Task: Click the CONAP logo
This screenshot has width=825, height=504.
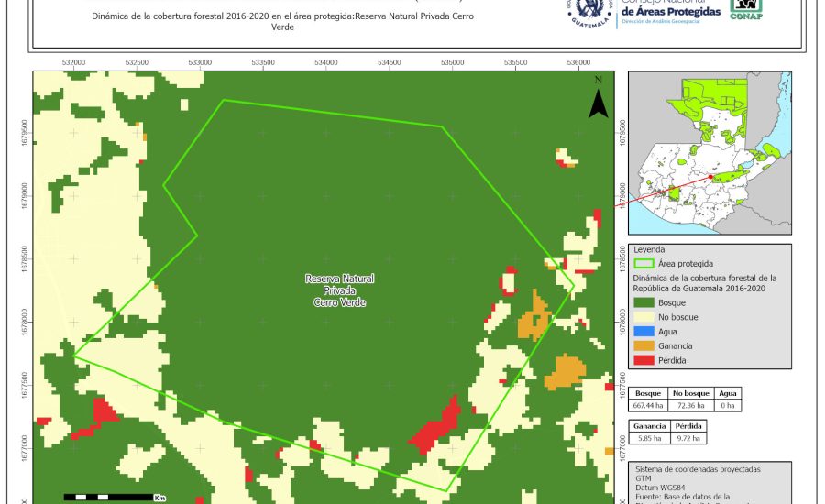Action: [x=745, y=9]
